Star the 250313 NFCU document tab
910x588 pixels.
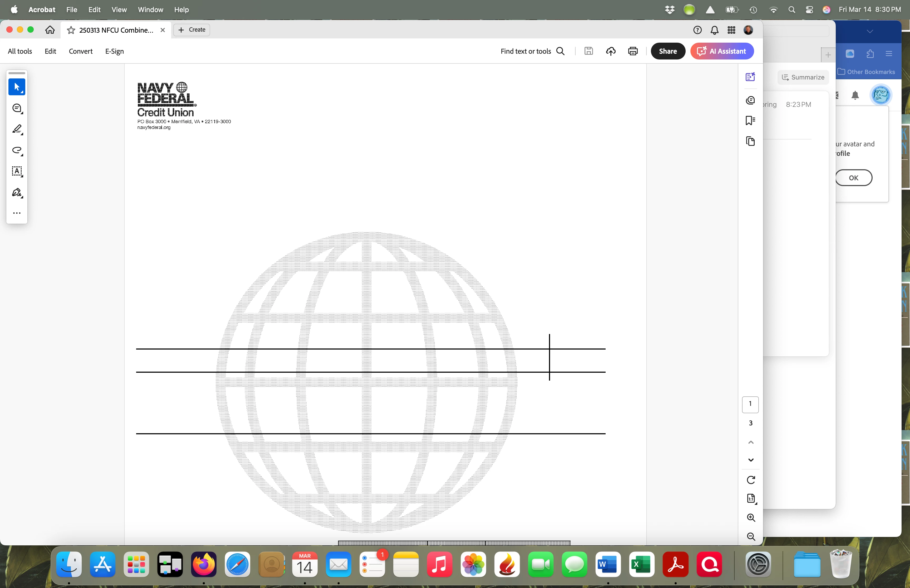point(71,30)
